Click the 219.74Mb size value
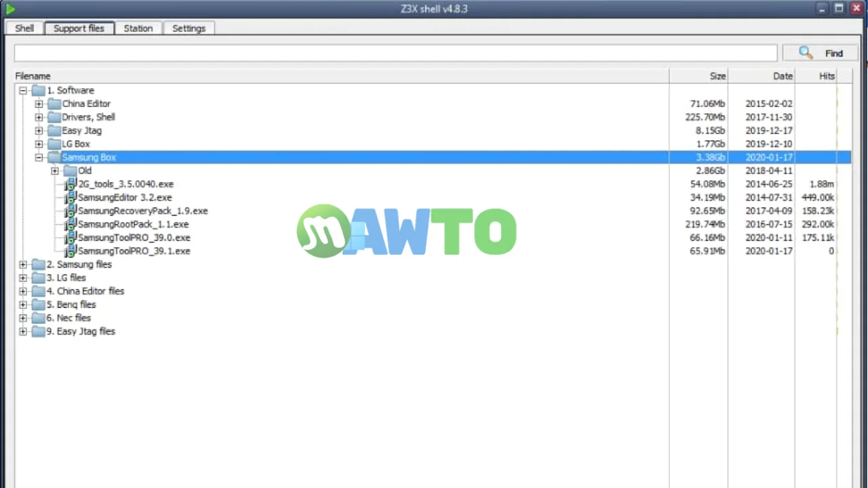The image size is (868, 488). 705,224
